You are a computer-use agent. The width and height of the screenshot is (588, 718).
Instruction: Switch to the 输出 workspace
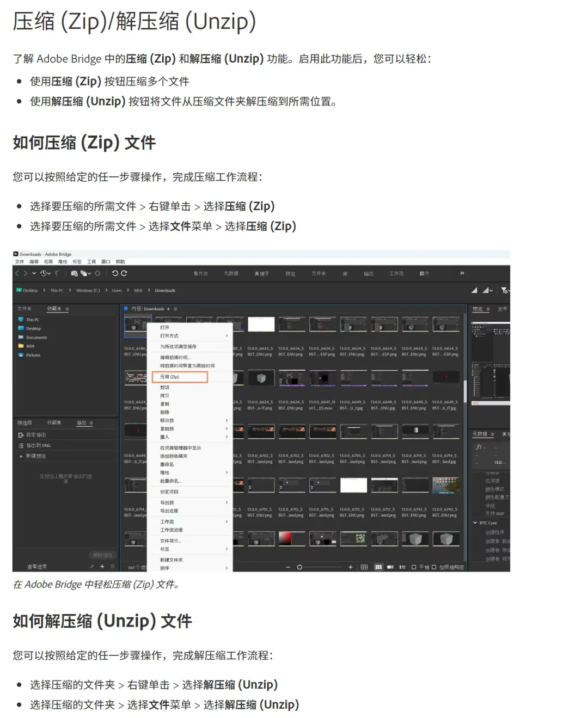pyautogui.click(x=369, y=274)
